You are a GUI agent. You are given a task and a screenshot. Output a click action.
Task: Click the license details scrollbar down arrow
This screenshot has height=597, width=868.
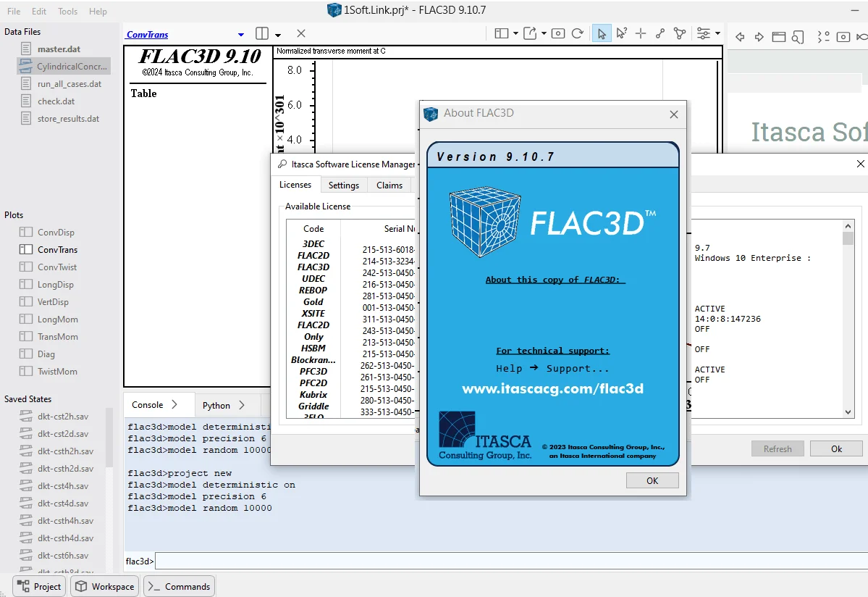coord(848,412)
